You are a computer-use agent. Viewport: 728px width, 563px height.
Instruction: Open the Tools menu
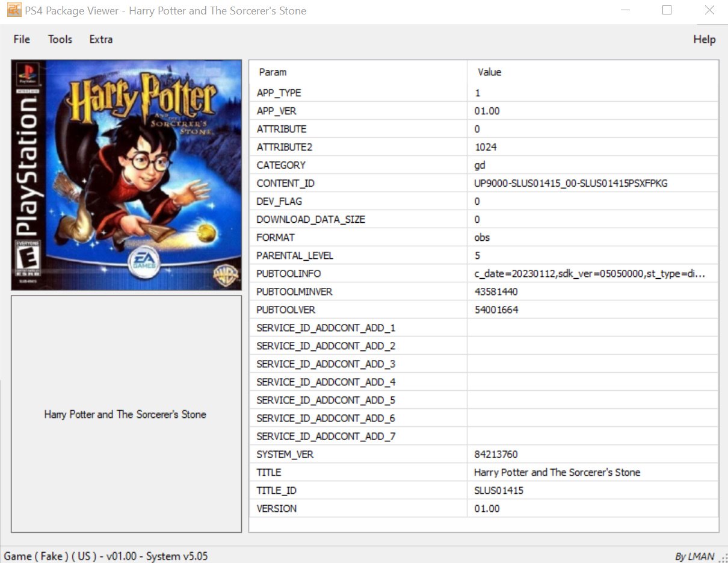(60, 39)
